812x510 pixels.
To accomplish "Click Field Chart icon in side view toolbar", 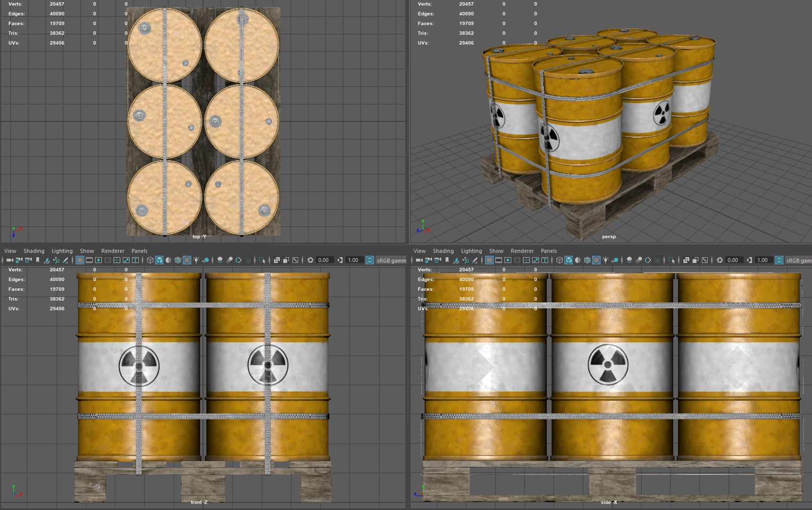I will (x=526, y=260).
